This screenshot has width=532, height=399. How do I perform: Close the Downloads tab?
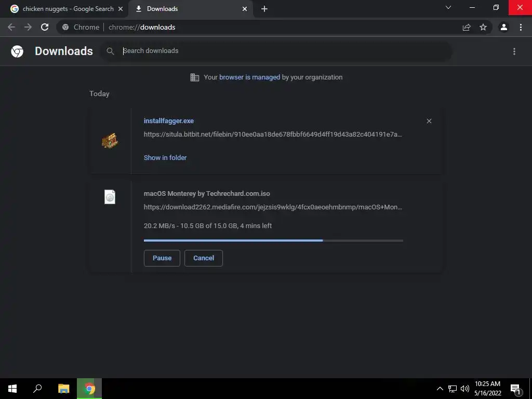coord(245,9)
